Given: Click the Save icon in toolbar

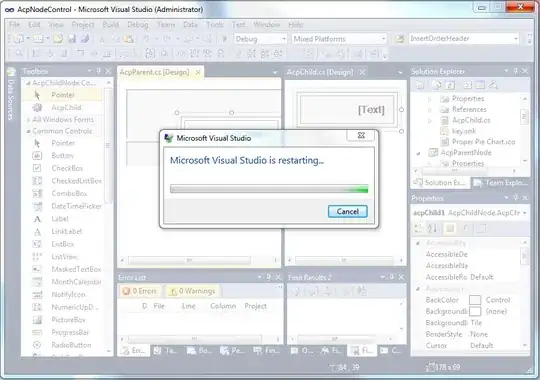Looking at the screenshot, I should 72,39.
